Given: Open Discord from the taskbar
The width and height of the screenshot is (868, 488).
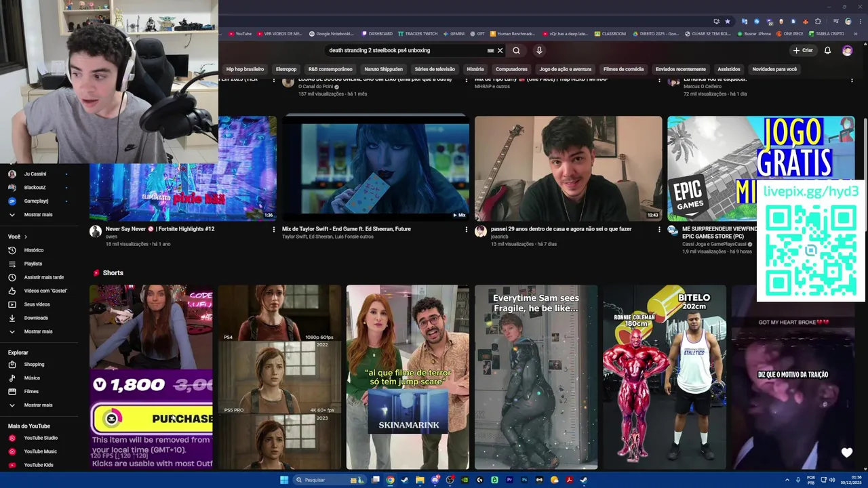Looking at the screenshot, I should pyautogui.click(x=435, y=480).
